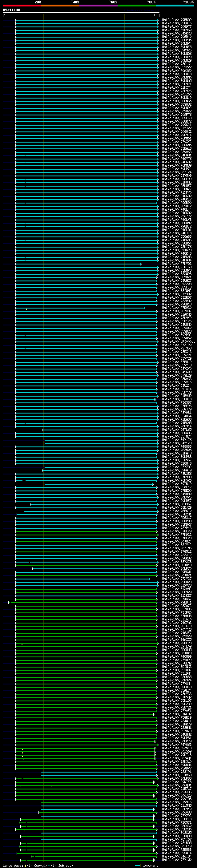The image size is (197, 868).
Task: Click the red ~20% identity color legend segment
Action: 22,6
